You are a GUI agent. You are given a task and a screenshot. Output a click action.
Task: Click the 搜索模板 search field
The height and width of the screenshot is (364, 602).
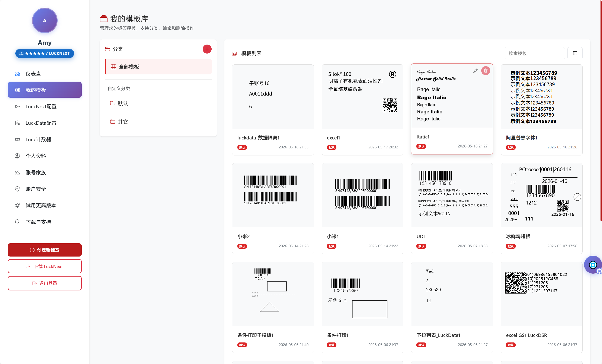click(535, 53)
